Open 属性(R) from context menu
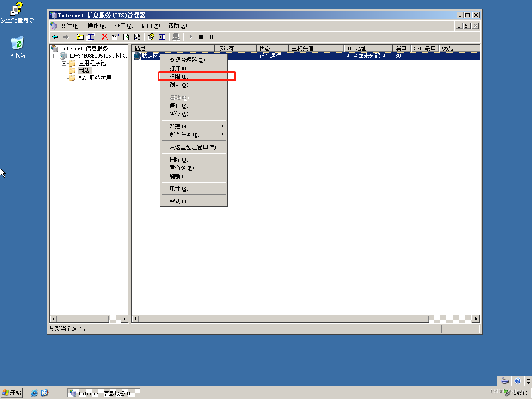The image size is (532, 399). [x=194, y=189]
